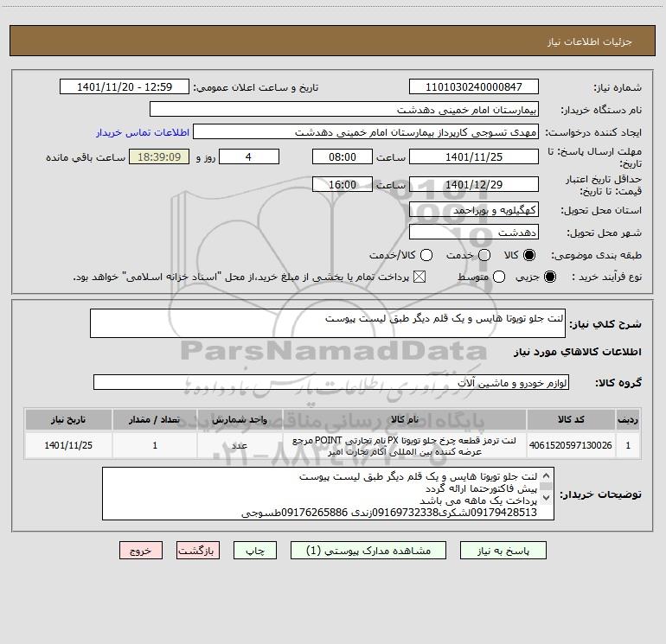Click the response deadline date 1401/11/25 field
Screen dimensions: 666x644
coord(474,156)
